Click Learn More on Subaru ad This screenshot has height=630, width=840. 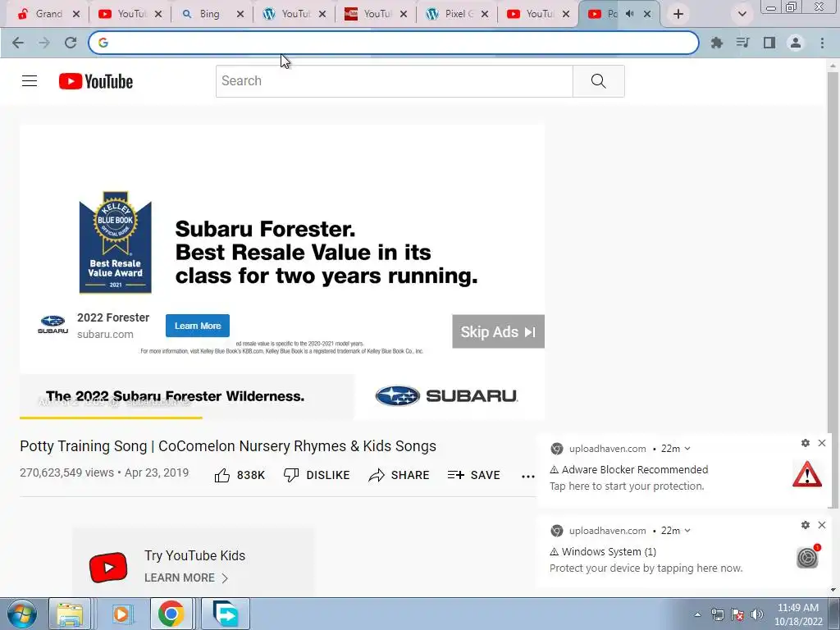tap(198, 326)
